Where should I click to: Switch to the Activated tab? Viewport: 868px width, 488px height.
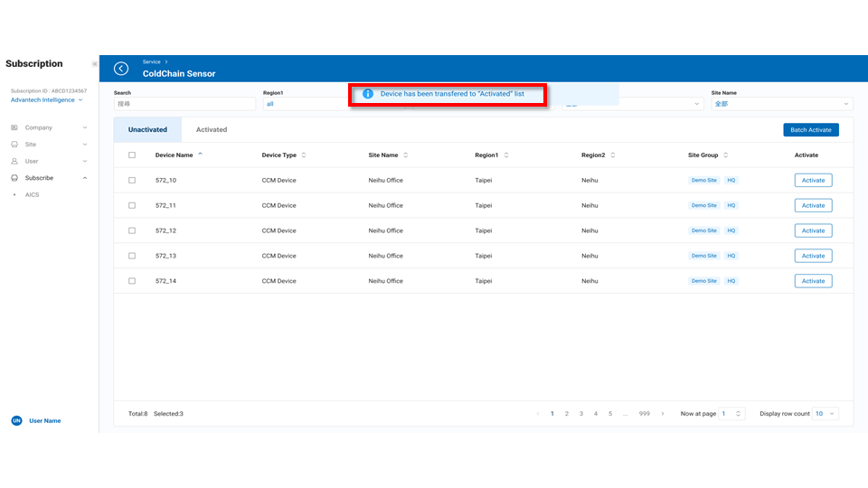tap(212, 130)
